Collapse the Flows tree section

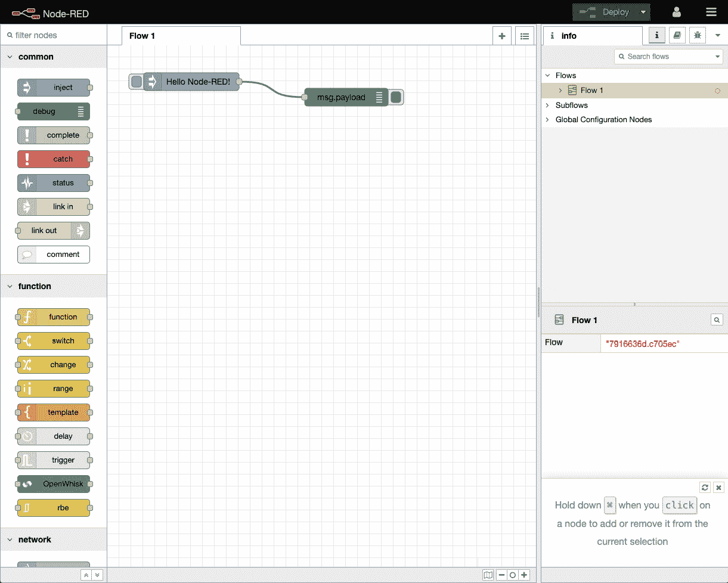coord(547,76)
